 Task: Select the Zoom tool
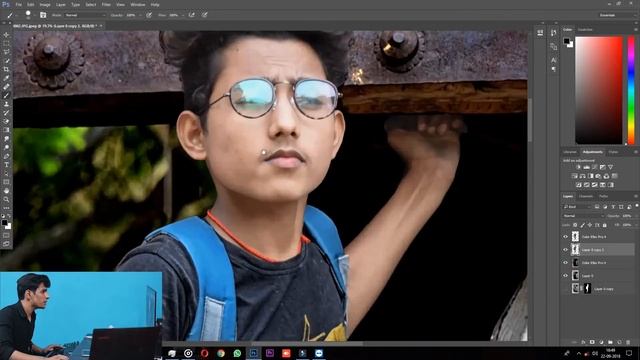click(6, 200)
